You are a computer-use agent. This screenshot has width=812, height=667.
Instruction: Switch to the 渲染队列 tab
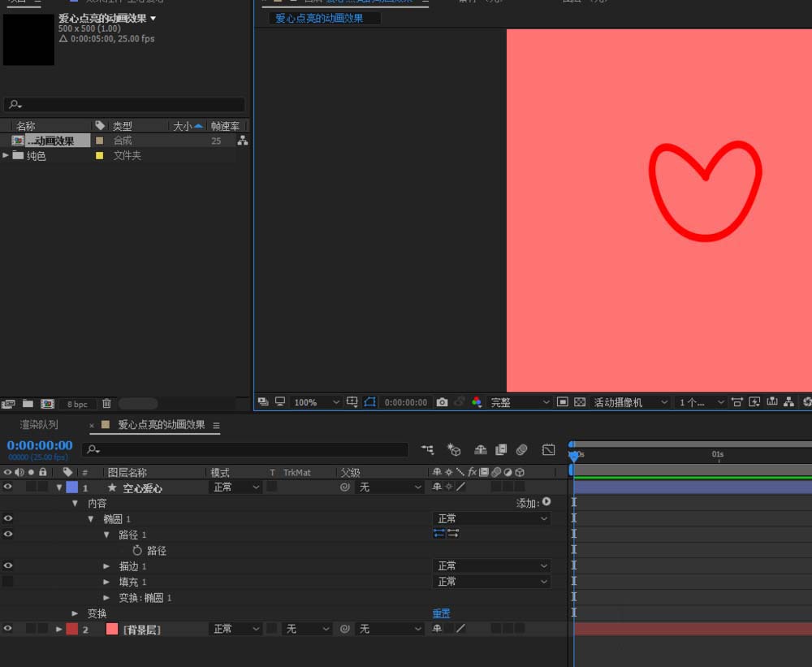coord(39,425)
